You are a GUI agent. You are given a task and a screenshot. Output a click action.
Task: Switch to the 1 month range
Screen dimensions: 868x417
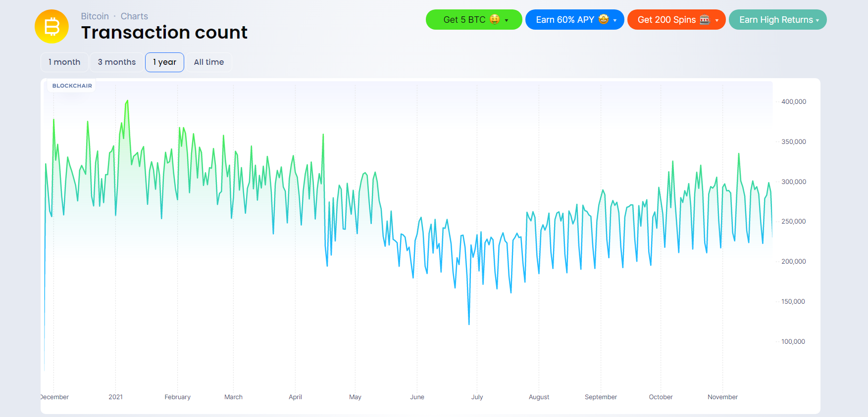(x=64, y=62)
